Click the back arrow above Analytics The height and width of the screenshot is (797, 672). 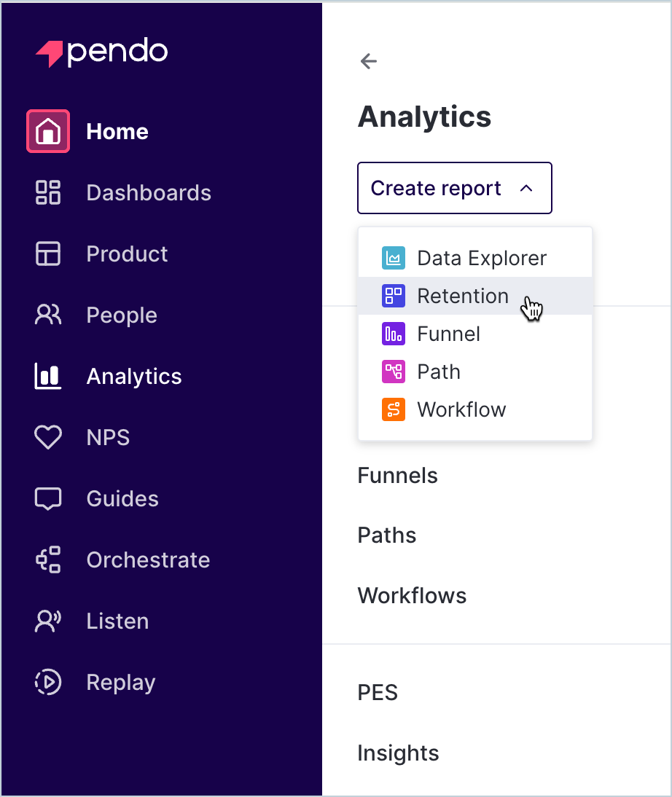pyautogui.click(x=369, y=61)
